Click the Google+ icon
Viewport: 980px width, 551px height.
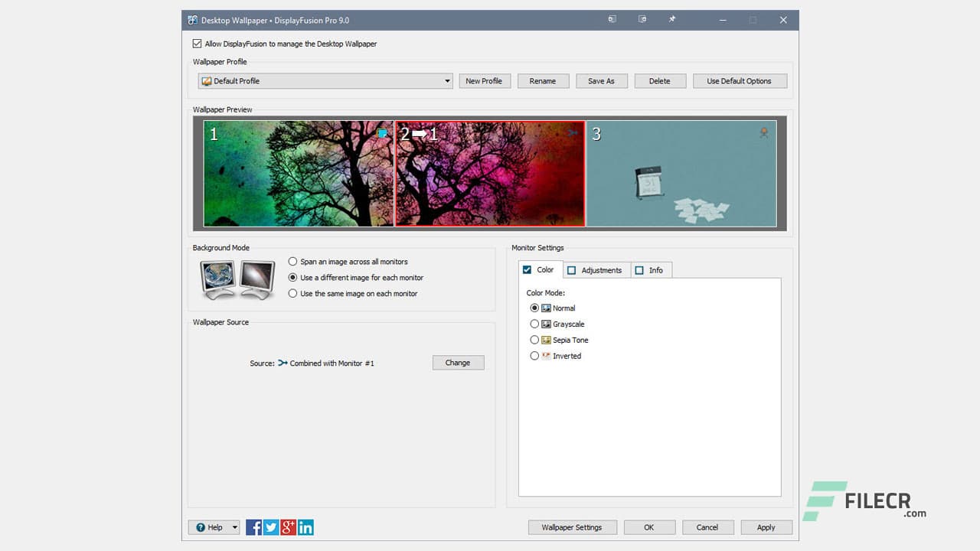(289, 527)
